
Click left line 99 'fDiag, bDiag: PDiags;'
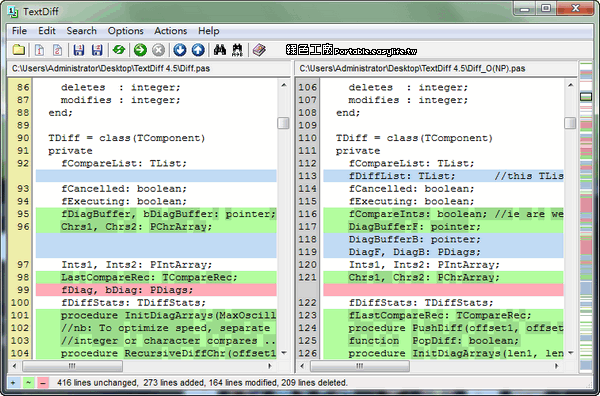pos(127,290)
